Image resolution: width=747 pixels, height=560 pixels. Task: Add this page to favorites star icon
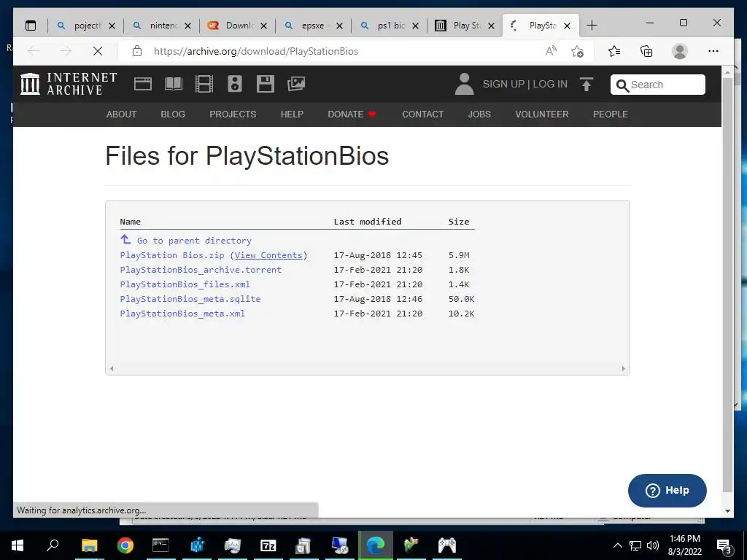pos(578,51)
